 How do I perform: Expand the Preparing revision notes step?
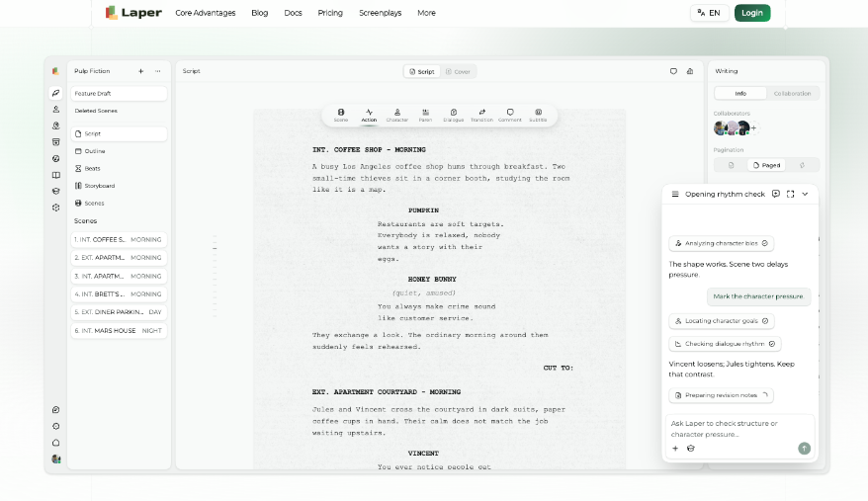coord(722,395)
